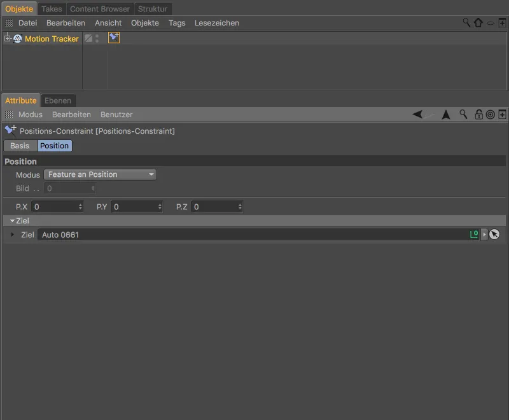The image size is (509, 420).
Task: Switch to the Struktur tab
Action: coord(153,9)
